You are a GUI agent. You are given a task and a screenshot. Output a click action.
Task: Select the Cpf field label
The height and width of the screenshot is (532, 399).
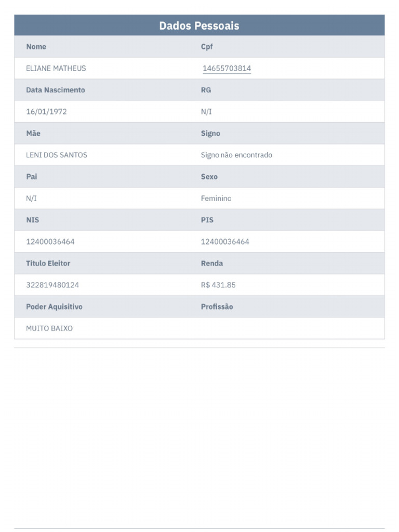click(207, 47)
